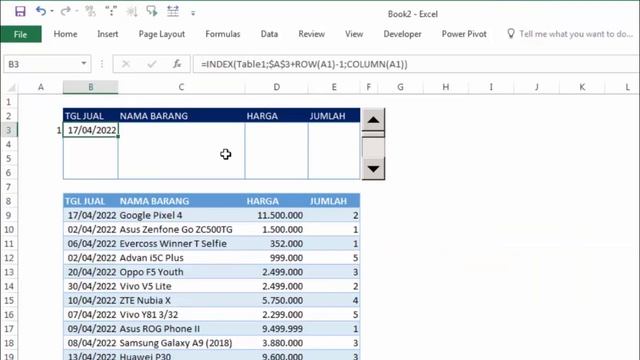Select the price cell 5.750.000
This screenshot has width=640, height=360.
[x=276, y=300]
